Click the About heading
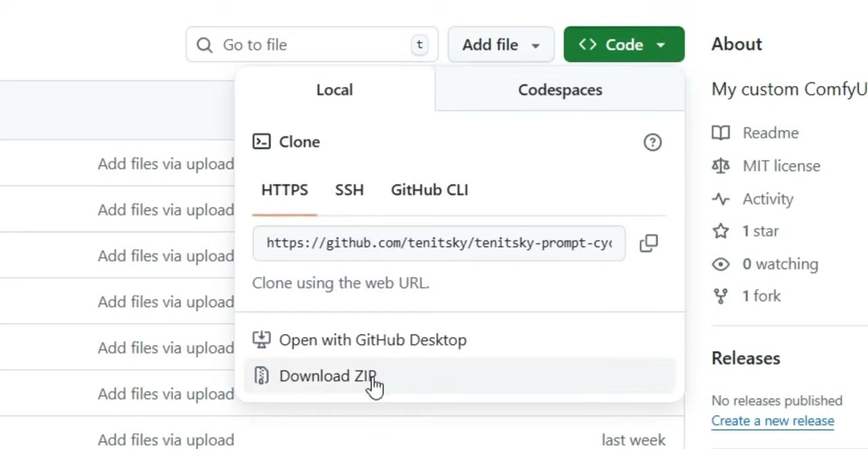Screen dimensions: 868x449 point(736,44)
